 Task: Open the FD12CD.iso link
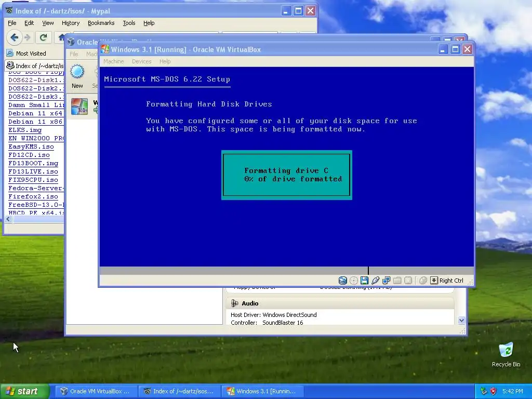coord(29,155)
